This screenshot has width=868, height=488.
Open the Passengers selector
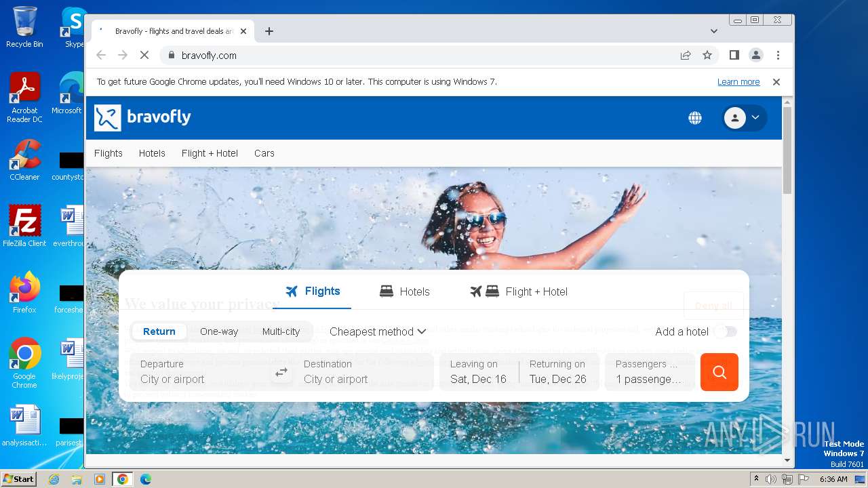pos(650,372)
